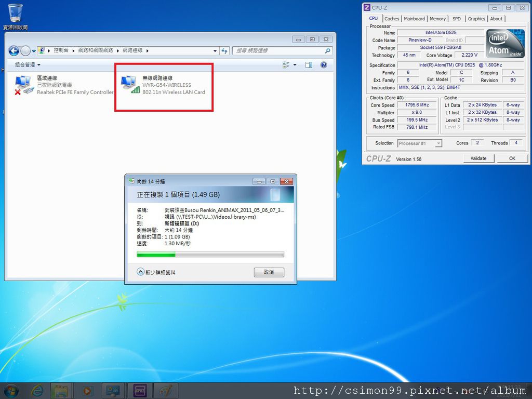Collapse copy details via 較少詳細資料
The image size is (532, 399).
pos(156,272)
